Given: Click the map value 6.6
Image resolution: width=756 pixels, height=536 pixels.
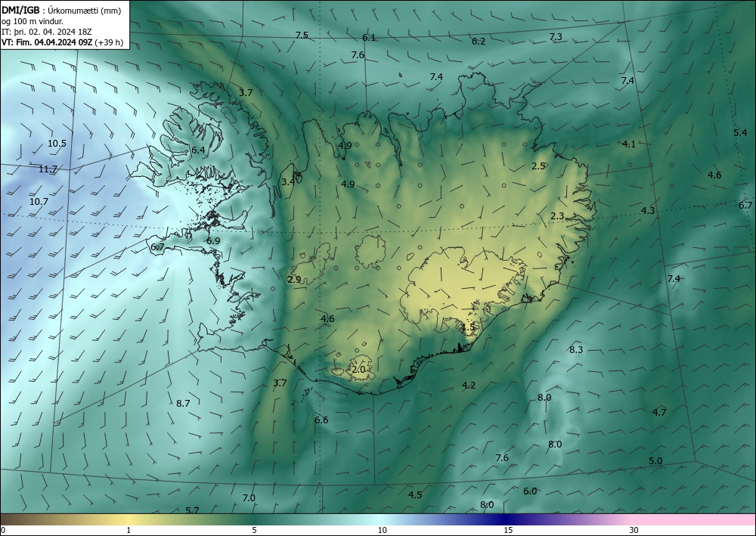Looking at the screenshot, I should (x=321, y=420).
